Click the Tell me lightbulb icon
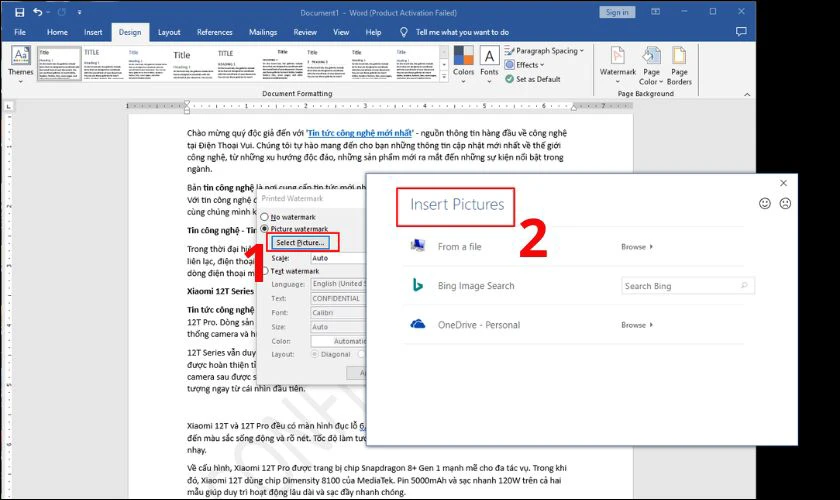The height and width of the screenshot is (500, 840). (404, 32)
